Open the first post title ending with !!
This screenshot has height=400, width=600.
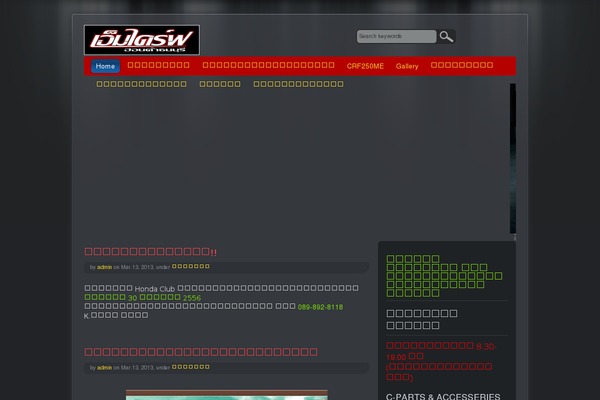(151, 252)
